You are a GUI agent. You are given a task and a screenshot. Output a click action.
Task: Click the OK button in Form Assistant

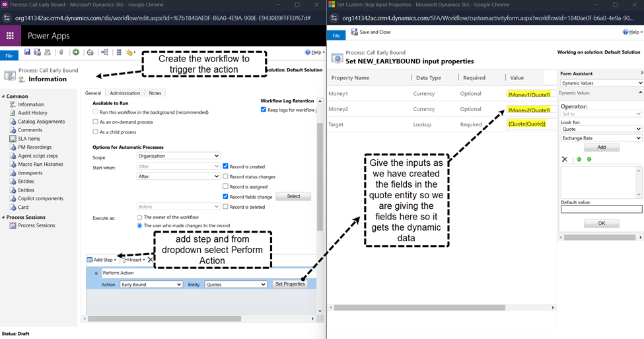601,223
